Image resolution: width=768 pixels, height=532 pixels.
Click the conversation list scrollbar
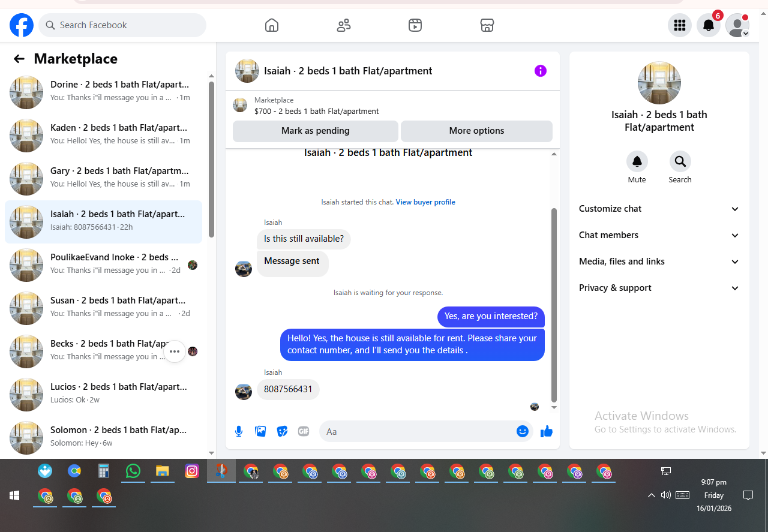click(211, 159)
